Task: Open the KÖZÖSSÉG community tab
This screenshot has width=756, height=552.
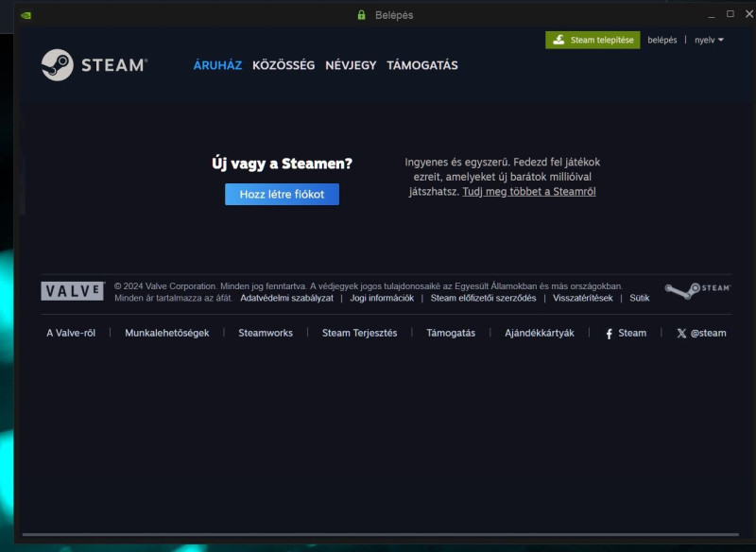Action: [x=283, y=65]
